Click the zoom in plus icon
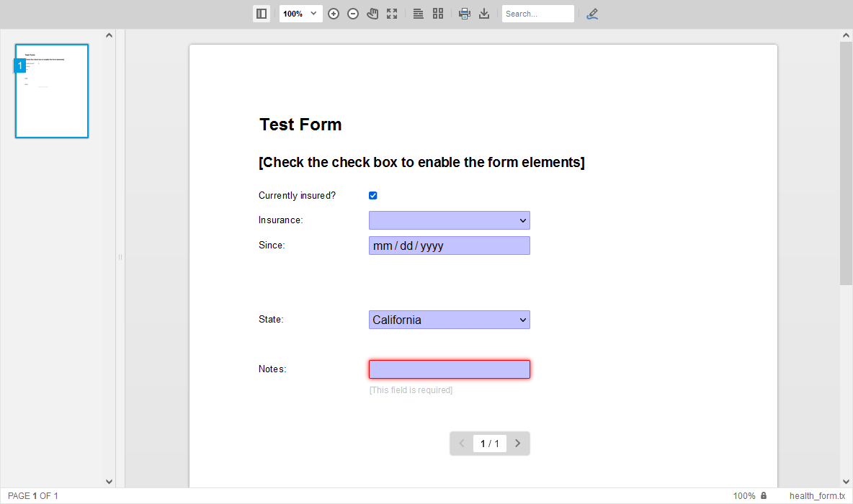 pos(334,14)
